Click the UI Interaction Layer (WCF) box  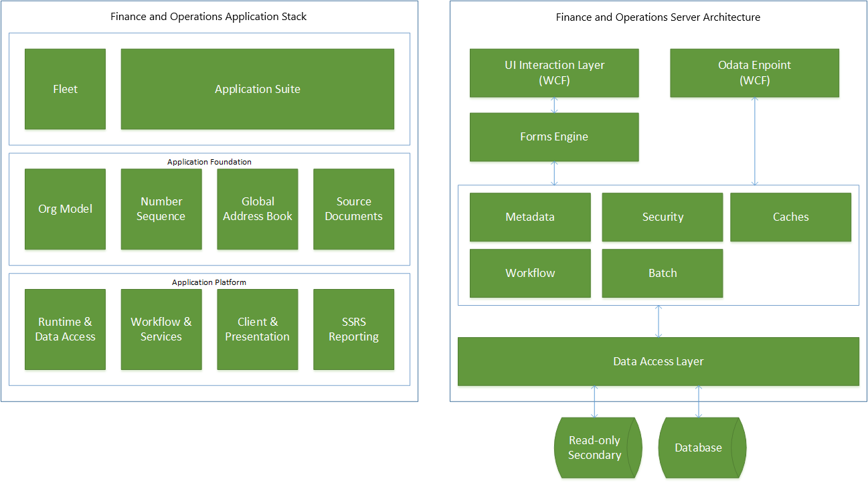[x=554, y=73]
